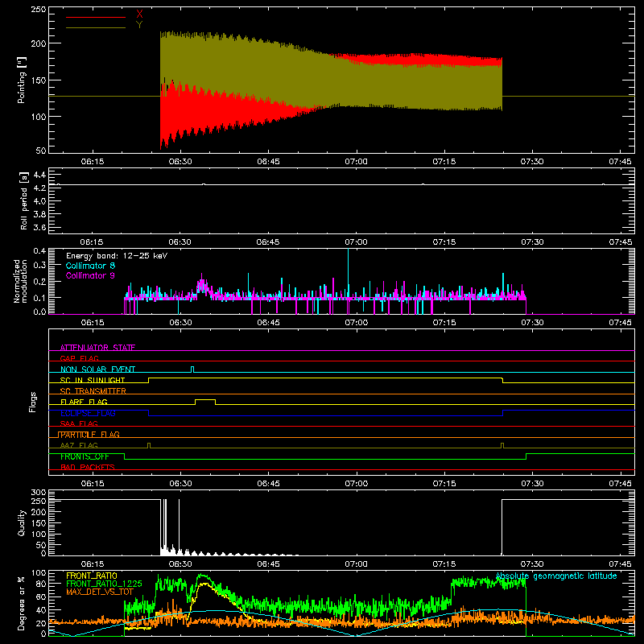Click the Quality axis title
The height and width of the screenshot is (644, 644).
click(x=22, y=522)
